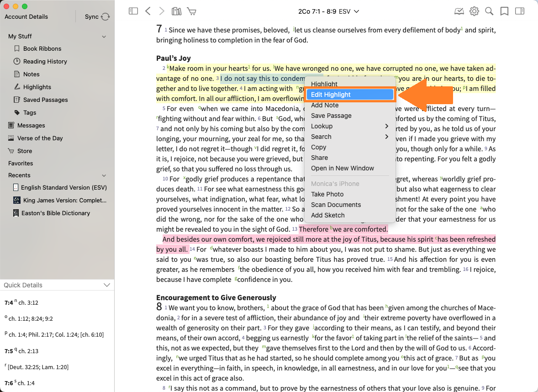The height and width of the screenshot is (392, 538).
Task: Open the library books icon
Action: point(176,11)
